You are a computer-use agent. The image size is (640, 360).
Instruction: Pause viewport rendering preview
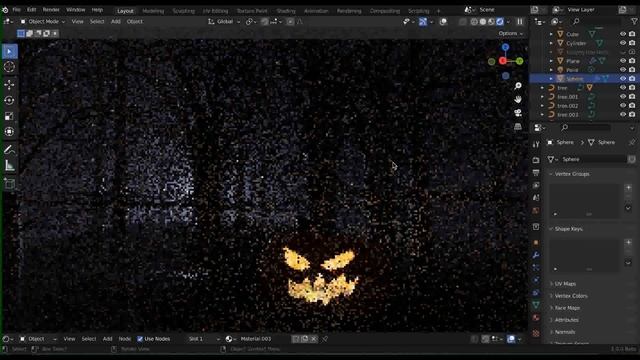520,22
